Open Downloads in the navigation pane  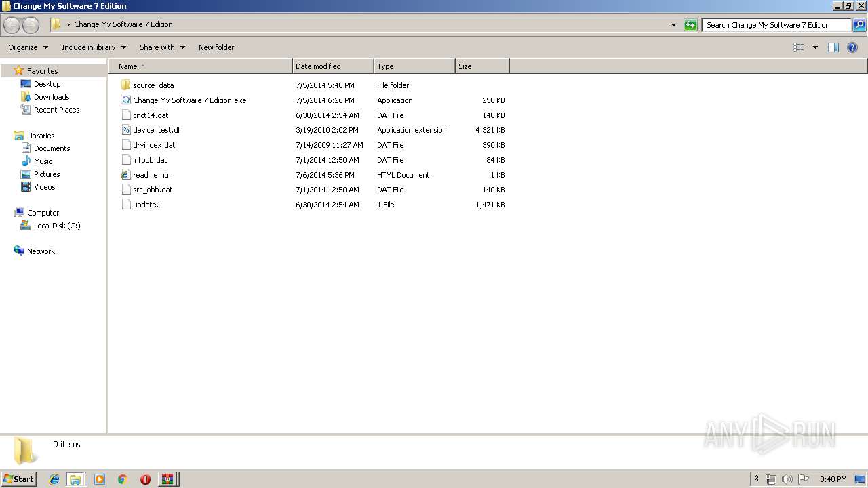click(x=52, y=97)
